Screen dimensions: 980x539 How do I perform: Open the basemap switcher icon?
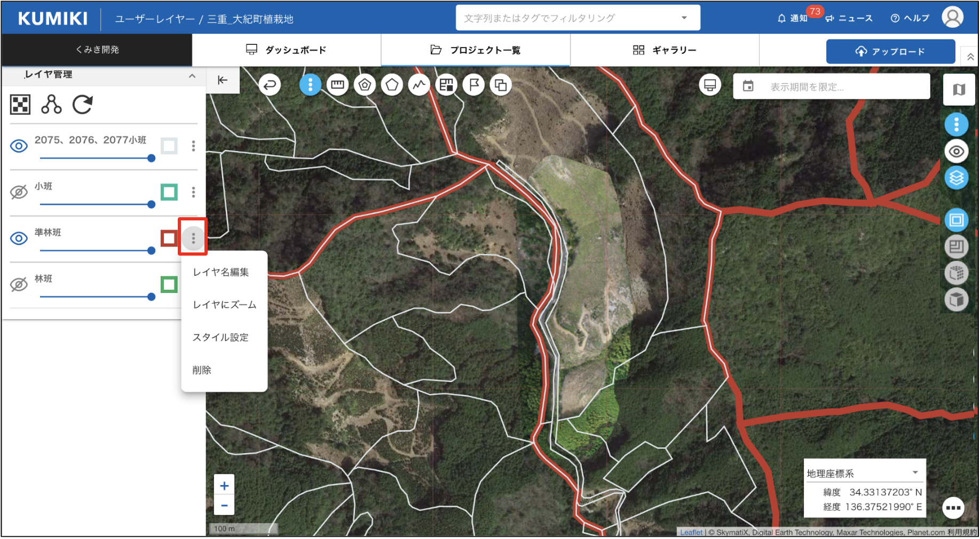click(x=959, y=90)
